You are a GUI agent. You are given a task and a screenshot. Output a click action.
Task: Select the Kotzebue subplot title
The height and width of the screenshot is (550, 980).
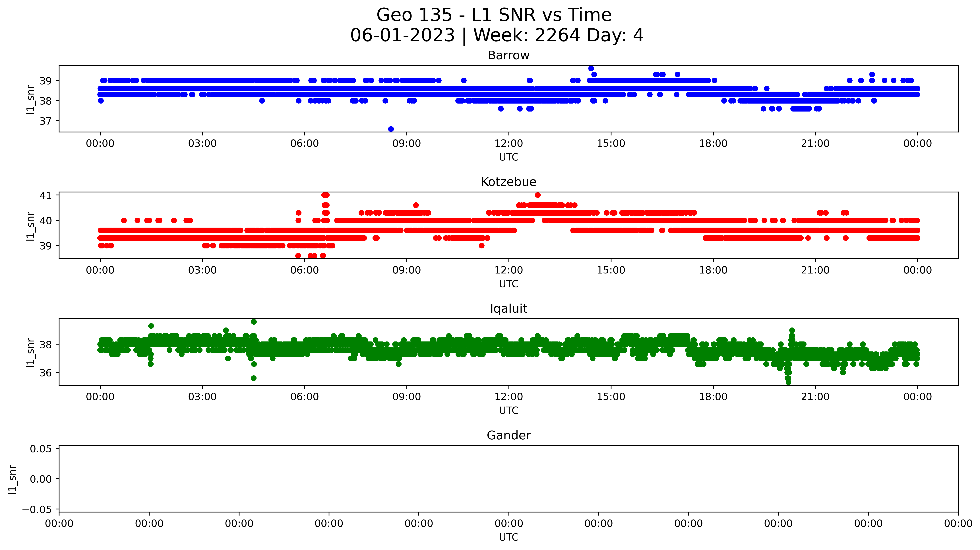point(508,182)
